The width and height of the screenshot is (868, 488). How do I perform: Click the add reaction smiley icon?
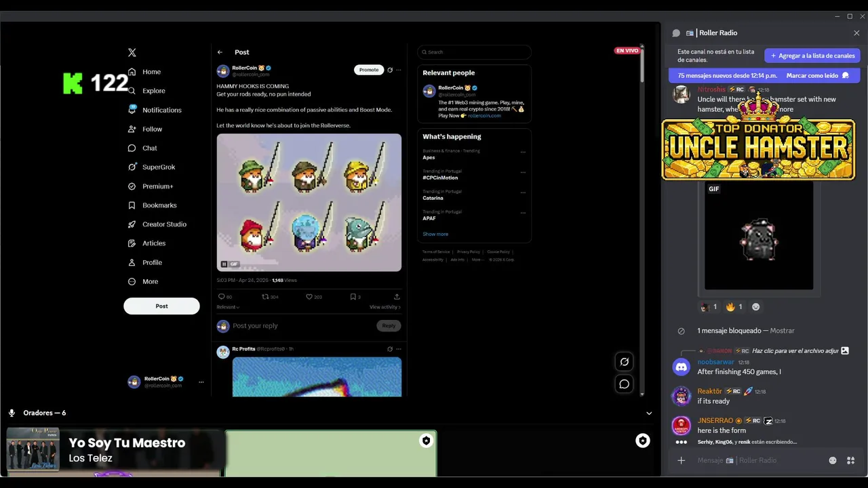(x=756, y=307)
